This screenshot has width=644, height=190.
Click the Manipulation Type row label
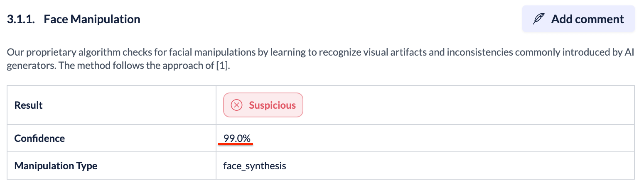pyautogui.click(x=56, y=166)
